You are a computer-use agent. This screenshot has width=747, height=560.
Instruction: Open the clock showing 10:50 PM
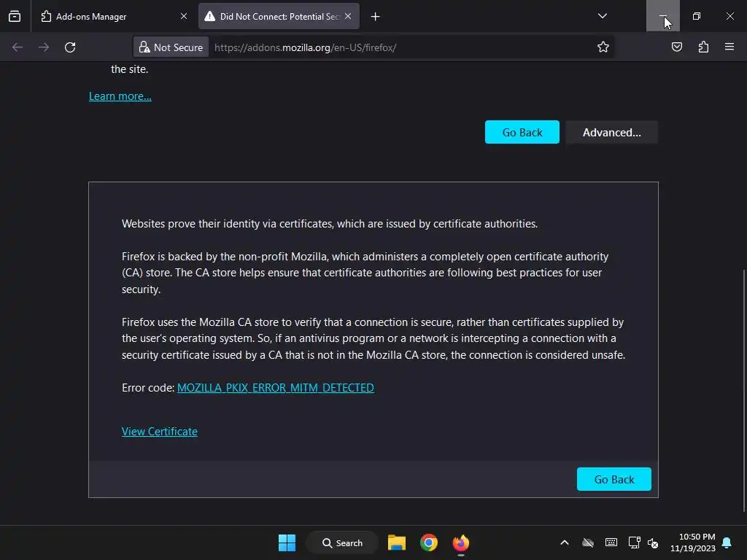coord(693,542)
